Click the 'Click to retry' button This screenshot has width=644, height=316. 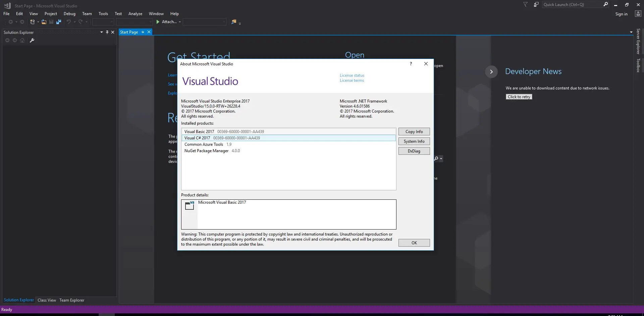[519, 97]
